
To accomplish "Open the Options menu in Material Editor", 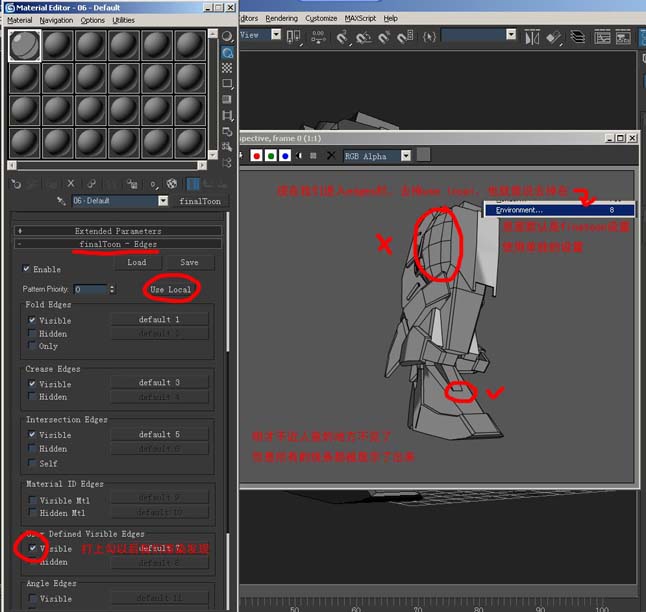I will coord(92,20).
